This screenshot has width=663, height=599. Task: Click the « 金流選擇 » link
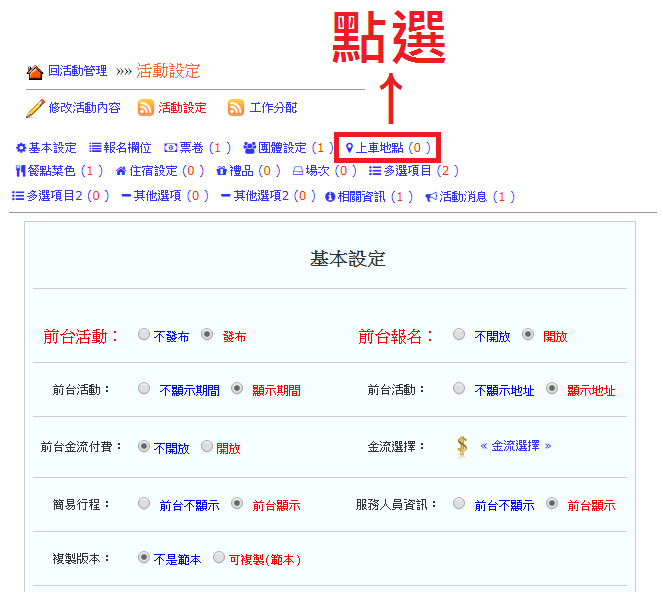point(515,446)
